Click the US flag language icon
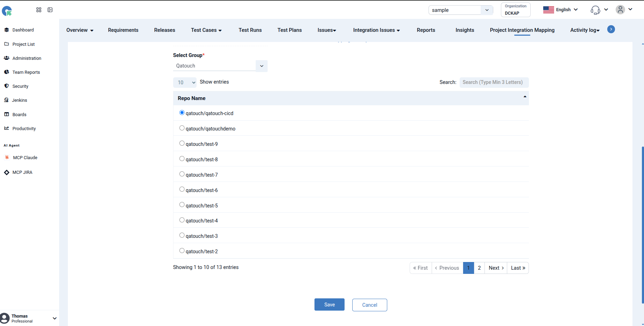The image size is (644, 326). [549, 10]
